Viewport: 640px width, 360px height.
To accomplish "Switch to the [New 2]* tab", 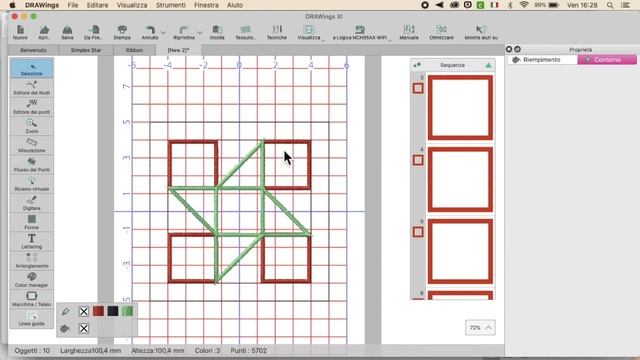I will (x=178, y=50).
